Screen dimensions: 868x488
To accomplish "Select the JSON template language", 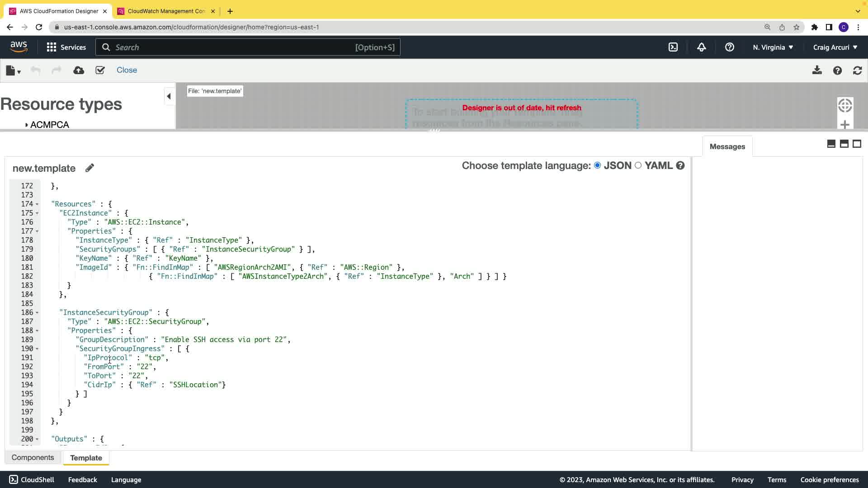I will click(598, 165).
